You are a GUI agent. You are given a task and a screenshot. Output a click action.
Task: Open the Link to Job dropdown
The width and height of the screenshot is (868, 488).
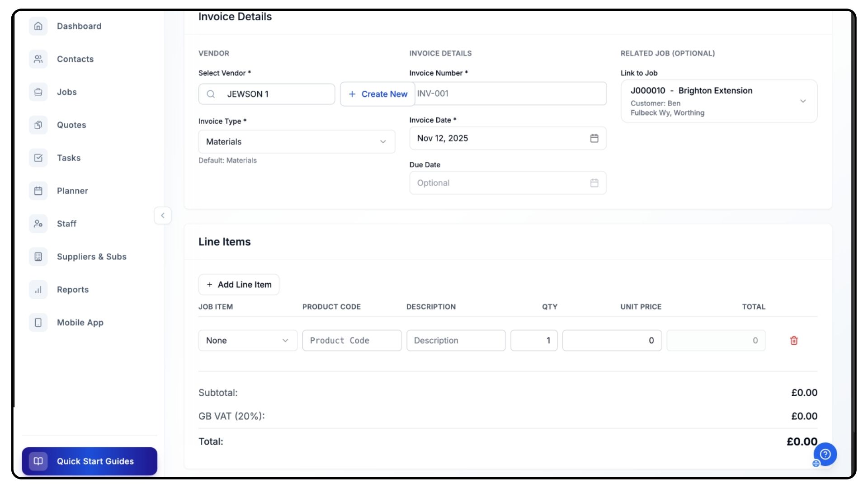(719, 101)
